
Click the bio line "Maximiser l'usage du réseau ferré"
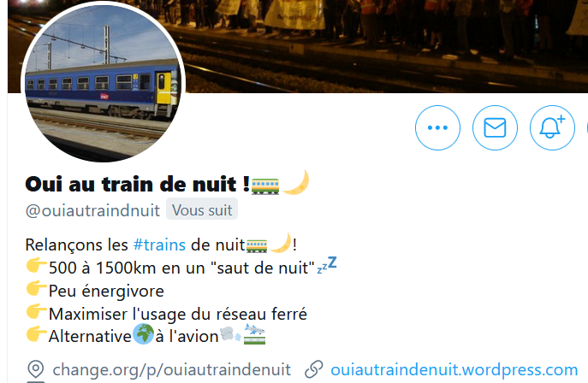click(x=178, y=314)
